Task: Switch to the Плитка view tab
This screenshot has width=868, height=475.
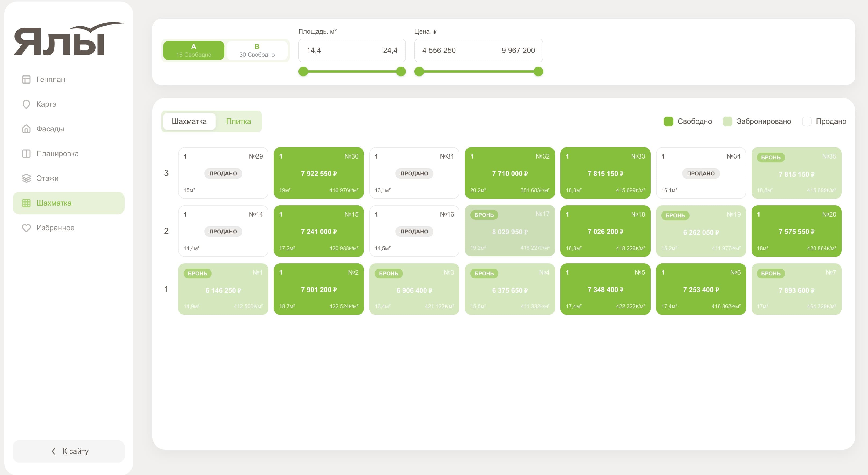Action: tap(238, 121)
